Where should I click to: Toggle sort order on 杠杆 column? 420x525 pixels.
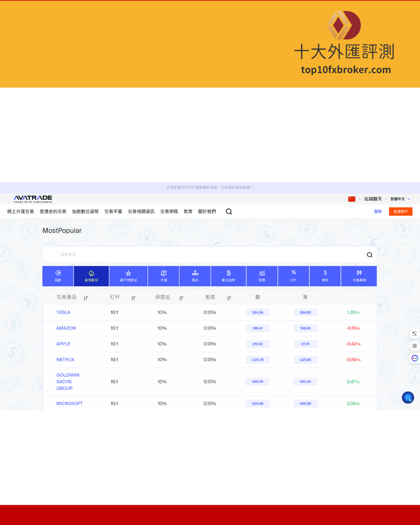tap(133, 298)
